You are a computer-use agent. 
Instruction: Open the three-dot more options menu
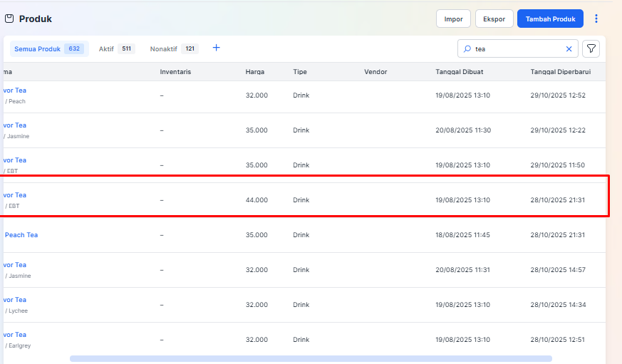coord(596,19)
